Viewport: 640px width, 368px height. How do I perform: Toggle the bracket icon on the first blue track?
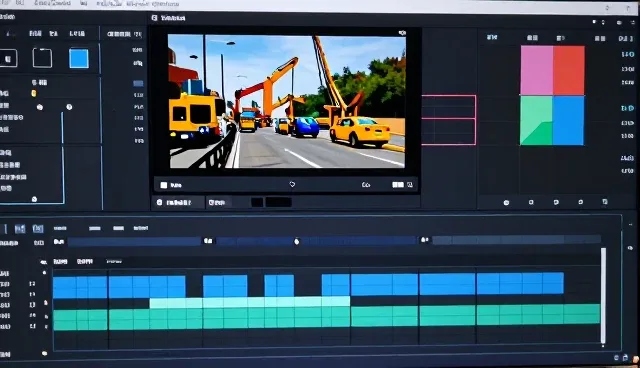[x=32, y=284]
